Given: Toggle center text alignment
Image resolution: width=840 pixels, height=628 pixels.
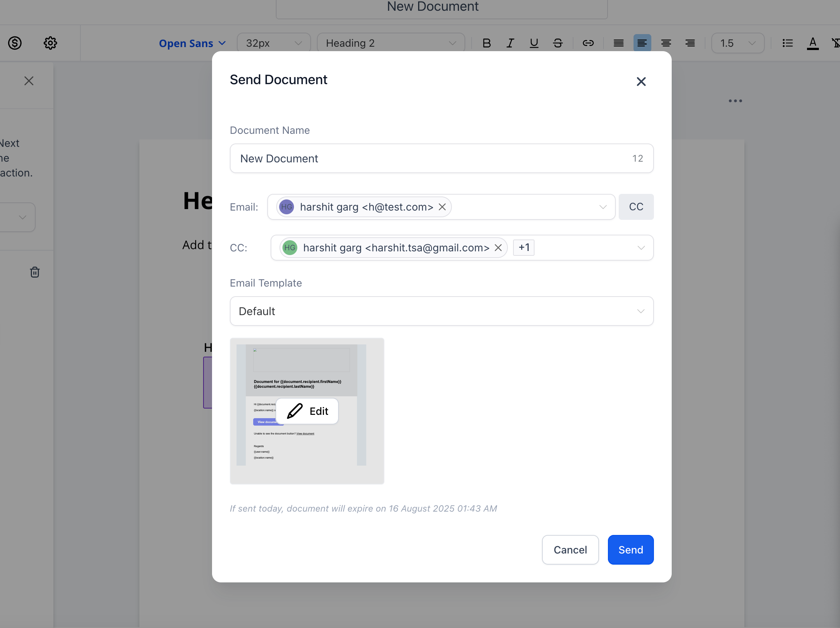Looking at the screenshot, I should tap(666, 43).
